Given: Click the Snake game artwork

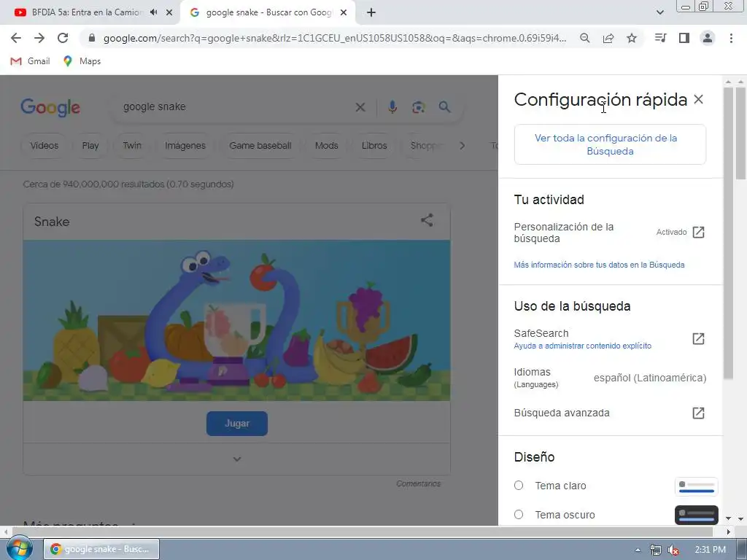Looking at the screenshot, I should [237, 320].
